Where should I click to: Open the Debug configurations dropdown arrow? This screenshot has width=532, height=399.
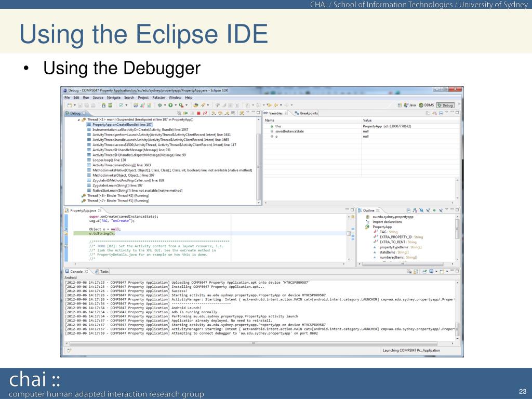coord(165,105)
